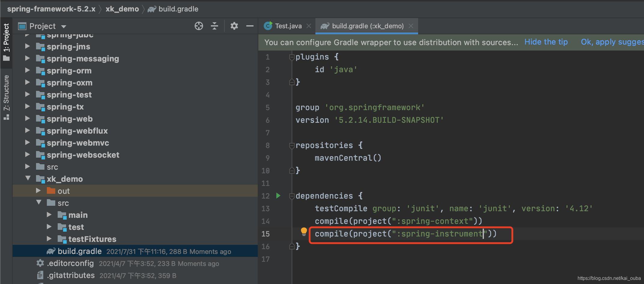Click the yellow intention lightbulb on line 15

(x=304, y=232)
